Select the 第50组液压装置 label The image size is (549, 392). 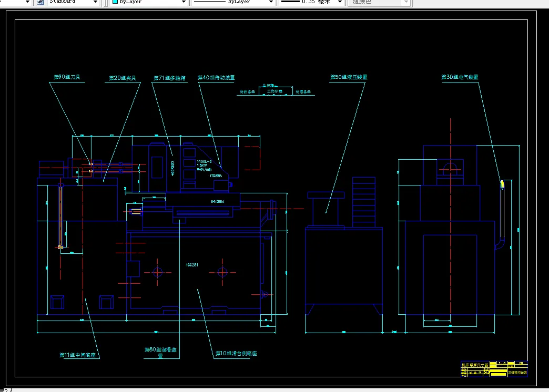pyautogui.click(x=349, y=77)
